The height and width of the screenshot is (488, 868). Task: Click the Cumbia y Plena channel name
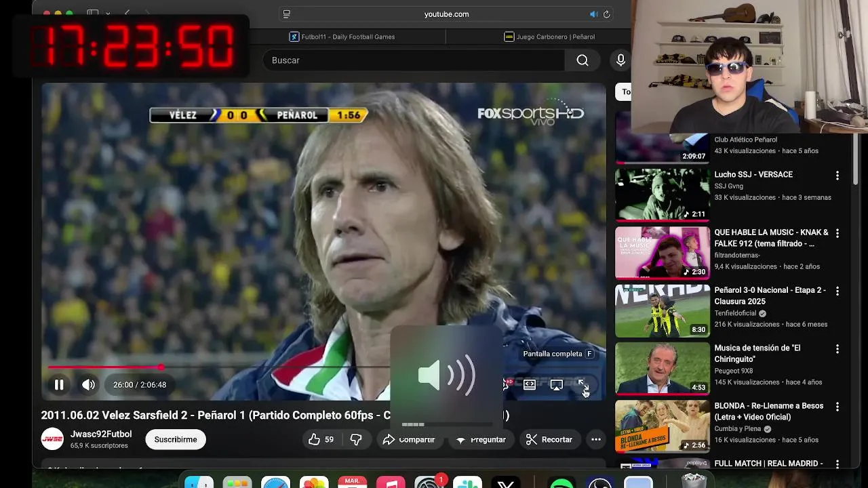click(738, 429)
